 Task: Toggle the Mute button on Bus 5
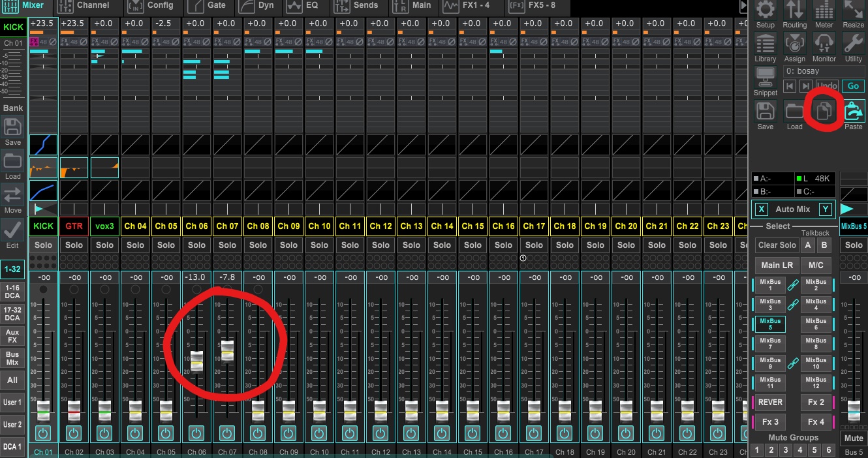[854, 438]
